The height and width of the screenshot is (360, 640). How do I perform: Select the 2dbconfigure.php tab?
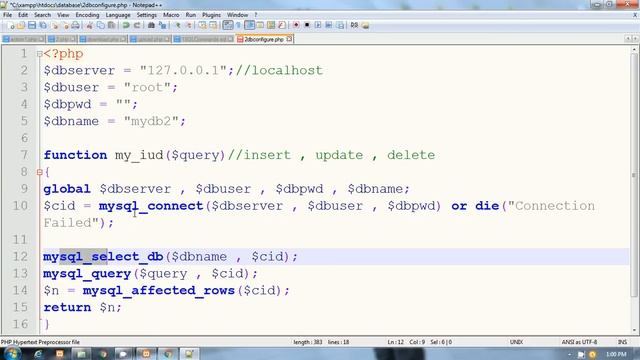[264, 39]
